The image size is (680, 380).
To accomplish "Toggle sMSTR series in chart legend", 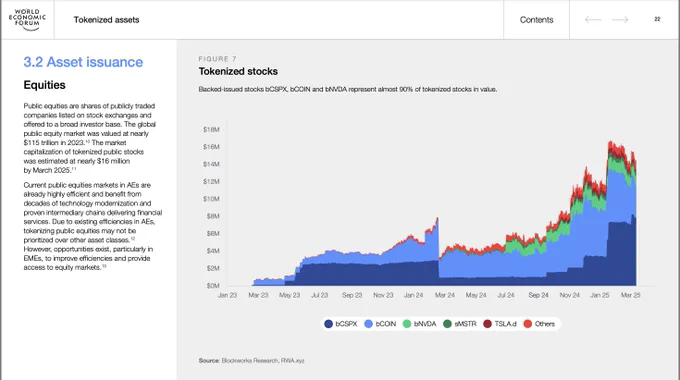I will [x=460, y=324].
